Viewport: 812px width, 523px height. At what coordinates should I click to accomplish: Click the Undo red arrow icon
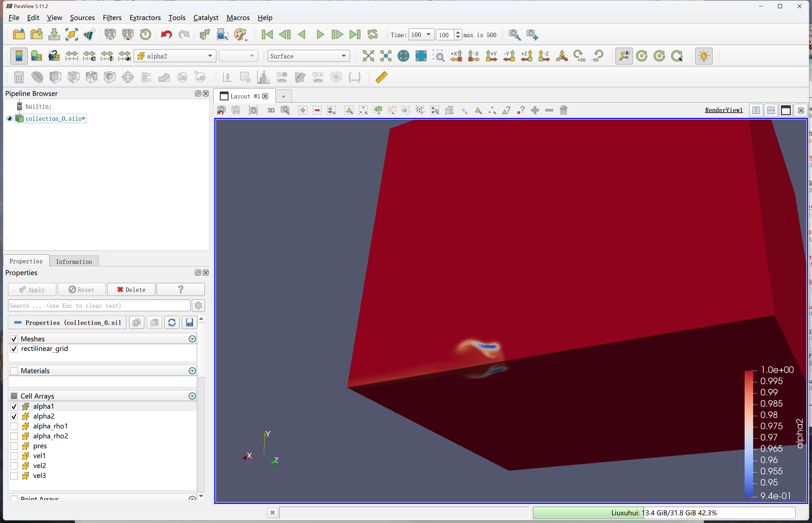(166, 34)
